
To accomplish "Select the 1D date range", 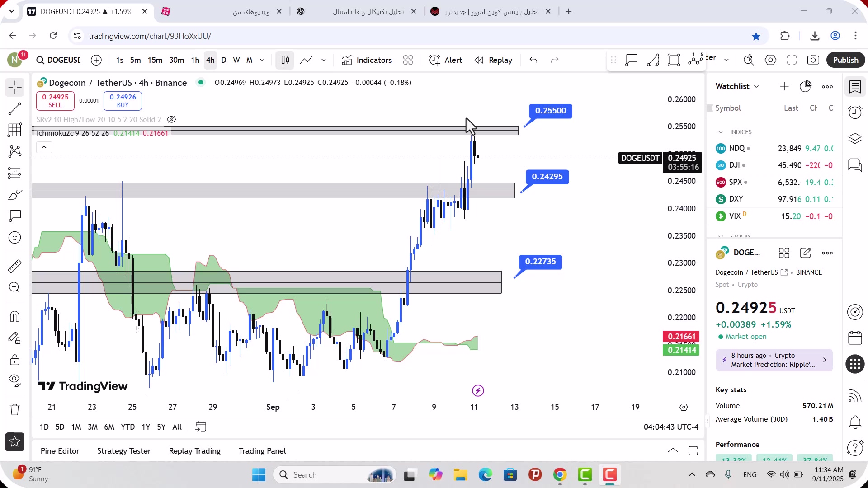I will [x=44, y=427].
